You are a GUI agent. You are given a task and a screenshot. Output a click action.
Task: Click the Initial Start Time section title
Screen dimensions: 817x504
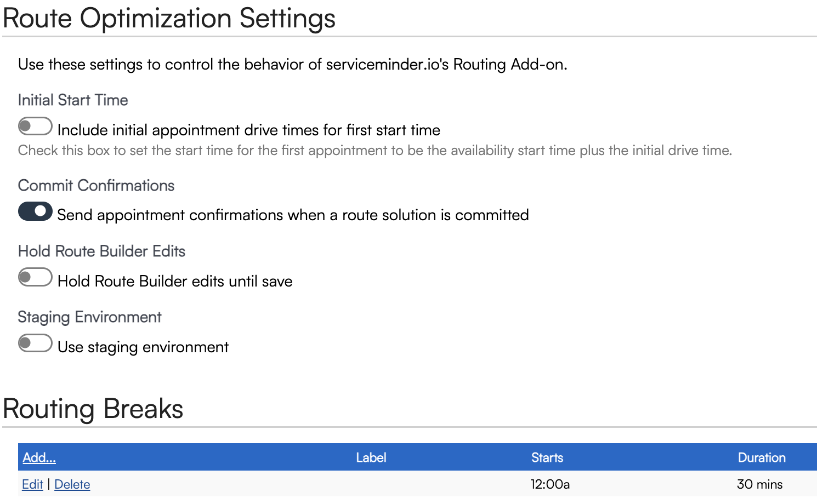[73, 100]
